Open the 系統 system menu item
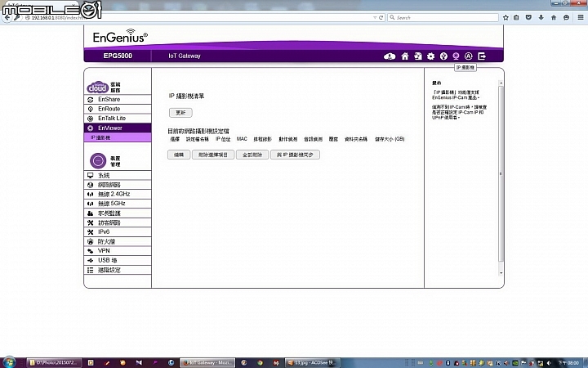This screenshot has height=368, width=588. click(118, 175)
